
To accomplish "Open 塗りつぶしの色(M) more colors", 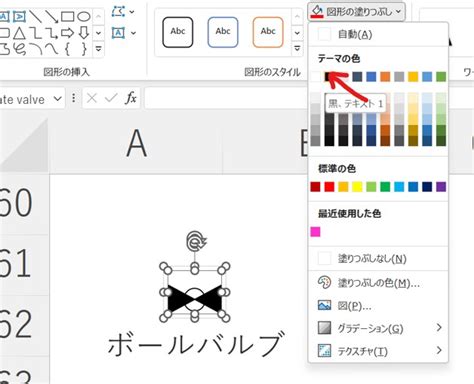I will [x=378, y=283].
